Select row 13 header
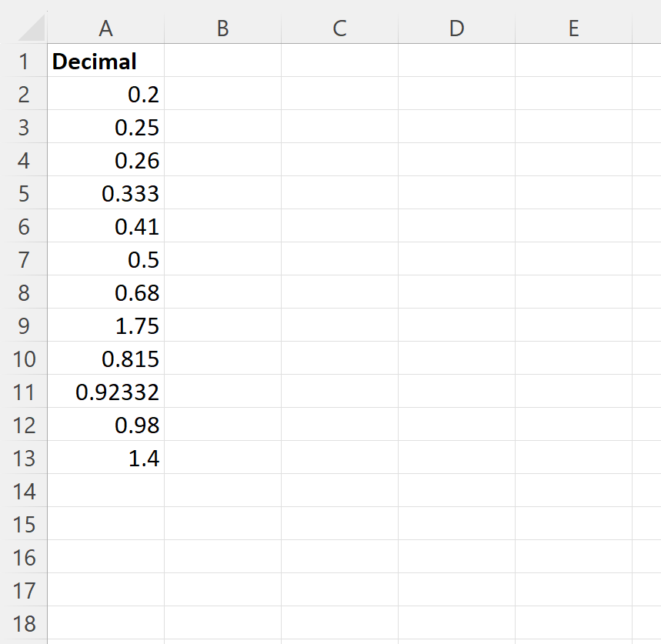This screenshot has height=644, width=661. pos(25,458)
